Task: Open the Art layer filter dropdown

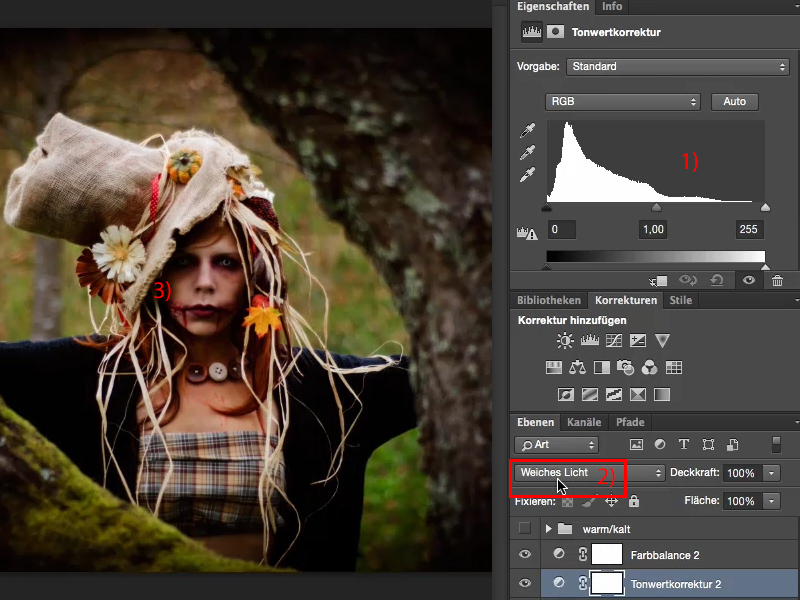Action: coord(556,445)
